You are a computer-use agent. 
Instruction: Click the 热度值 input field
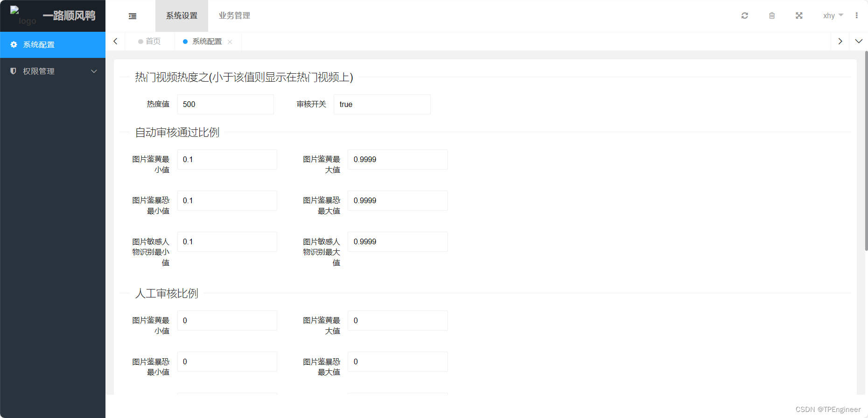pos(225,104)
